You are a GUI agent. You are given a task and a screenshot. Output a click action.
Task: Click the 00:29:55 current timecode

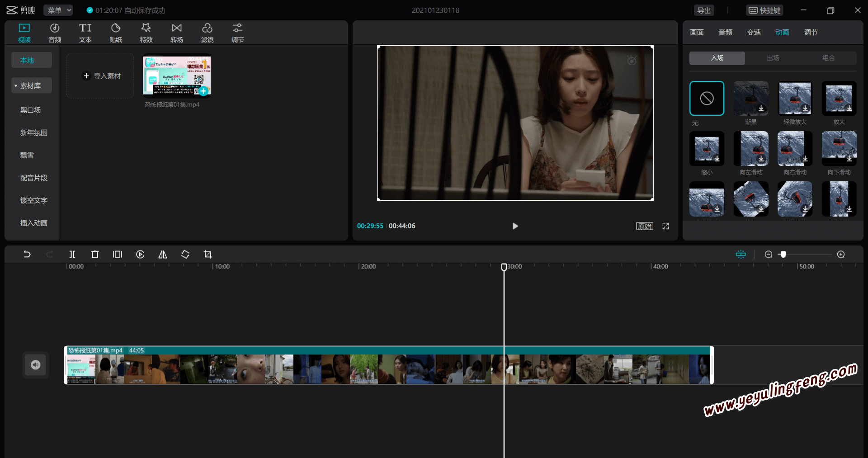point(370,226)
